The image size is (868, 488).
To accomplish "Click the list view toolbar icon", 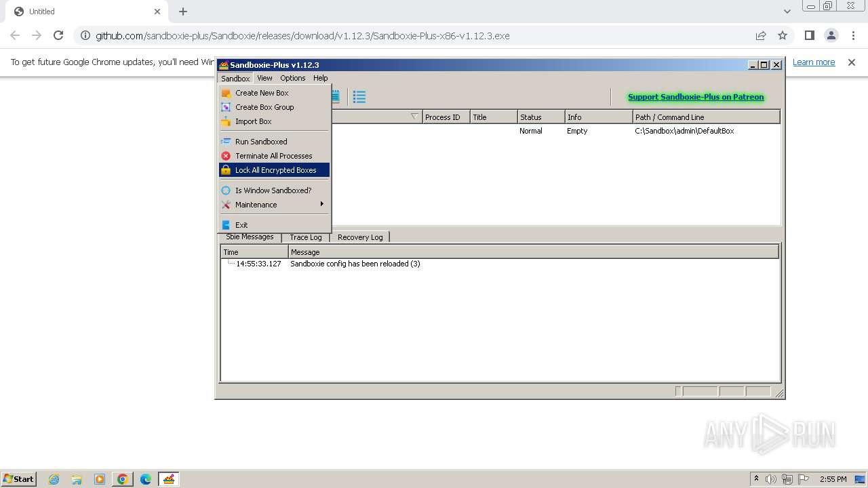I will point(359,97).
